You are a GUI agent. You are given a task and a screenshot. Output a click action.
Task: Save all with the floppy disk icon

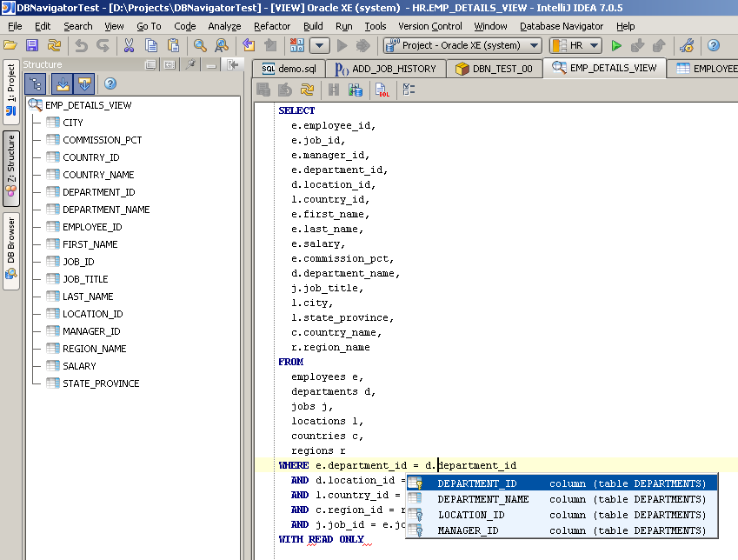click(x=32, y=45)
